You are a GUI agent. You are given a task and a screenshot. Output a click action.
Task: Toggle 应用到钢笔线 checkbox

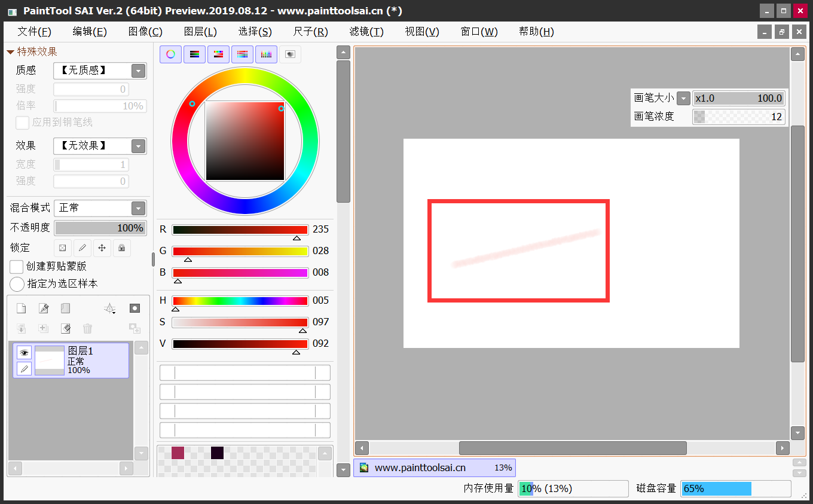tap(22, 123)
